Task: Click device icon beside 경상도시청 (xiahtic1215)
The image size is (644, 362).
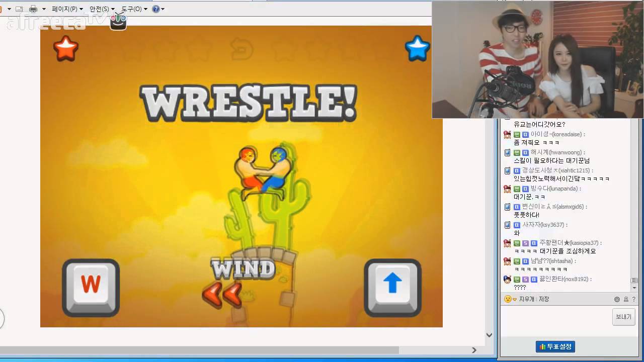Action: pyautogui.click(x=507, y=170)
